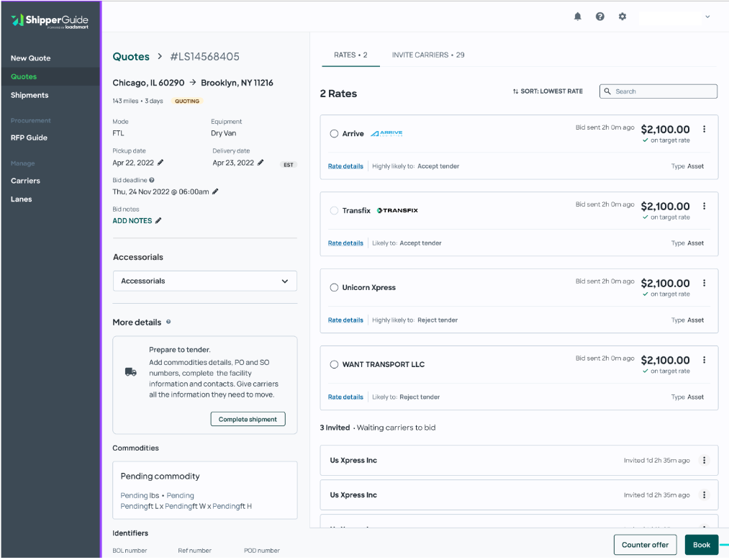The image size is (729, 560).
Task: Open the settings gear icon
Action: click(622, 17)
